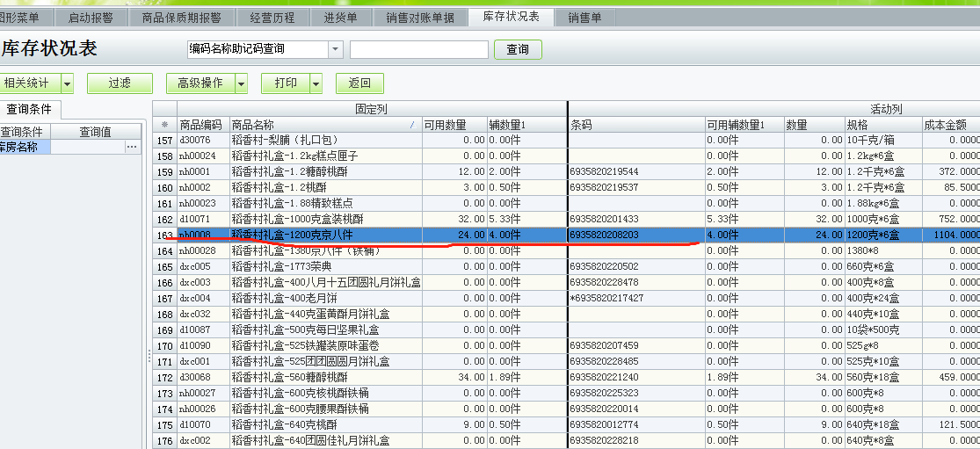
Task: Click the 查询 search button
Action: [x=518, y=49]
